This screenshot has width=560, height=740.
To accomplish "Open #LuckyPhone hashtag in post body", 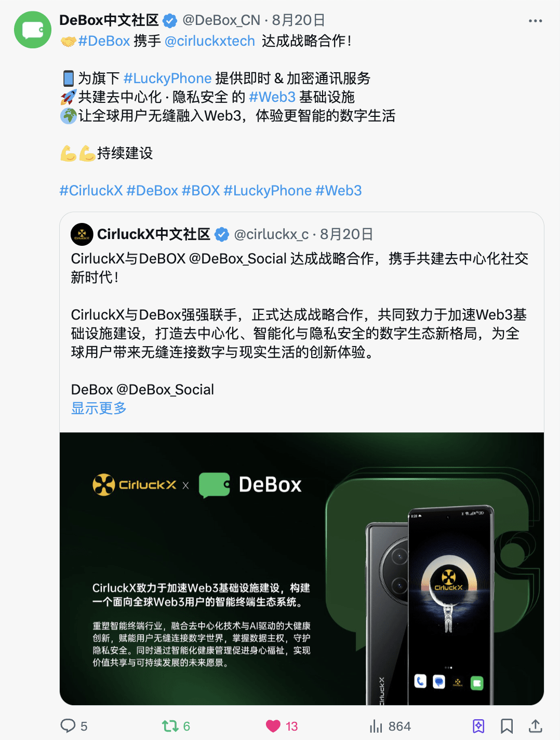I will pyautogui.click(x=168, y=78).
